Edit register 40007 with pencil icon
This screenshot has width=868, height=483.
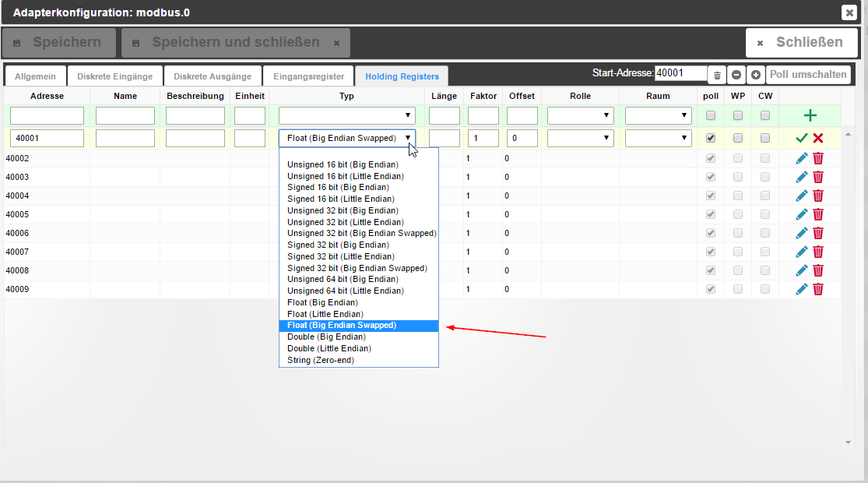(801, 252)
